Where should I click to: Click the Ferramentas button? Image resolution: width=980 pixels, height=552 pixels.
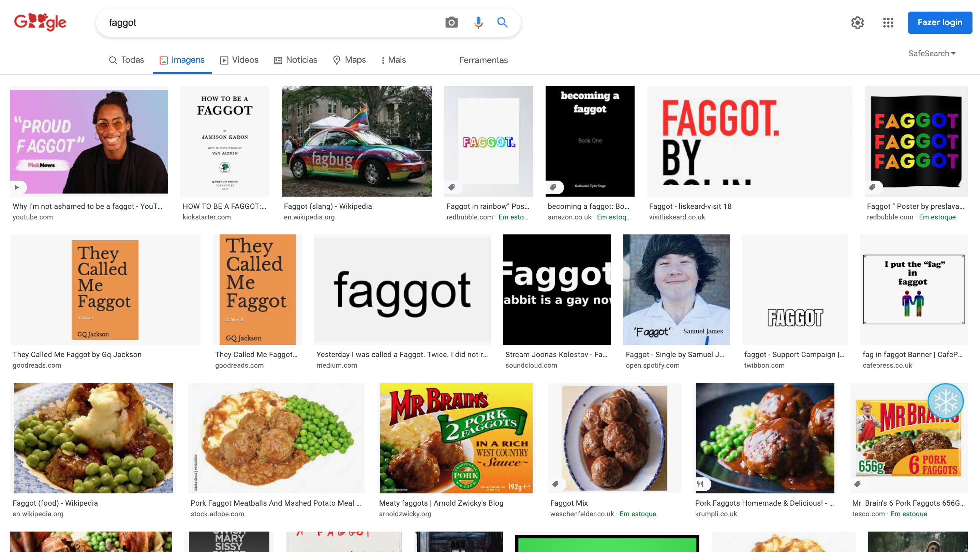(x=483, y=60)
